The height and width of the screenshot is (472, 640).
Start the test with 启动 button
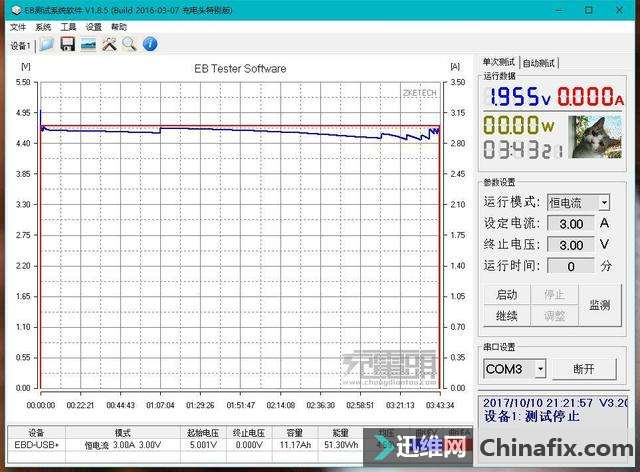pyautogui.click(x=507, y=295)
